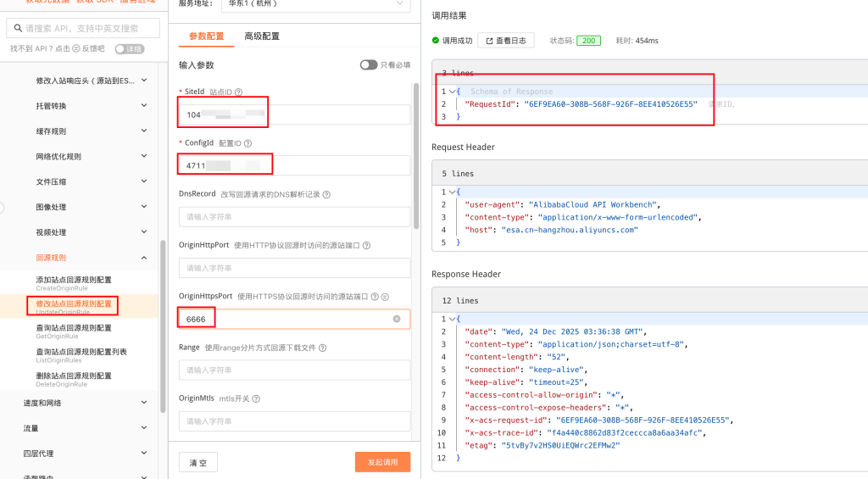Collapse the 回源规则 menu group
The height and width of the screenshot is (479, 868).
coord(143,258)
